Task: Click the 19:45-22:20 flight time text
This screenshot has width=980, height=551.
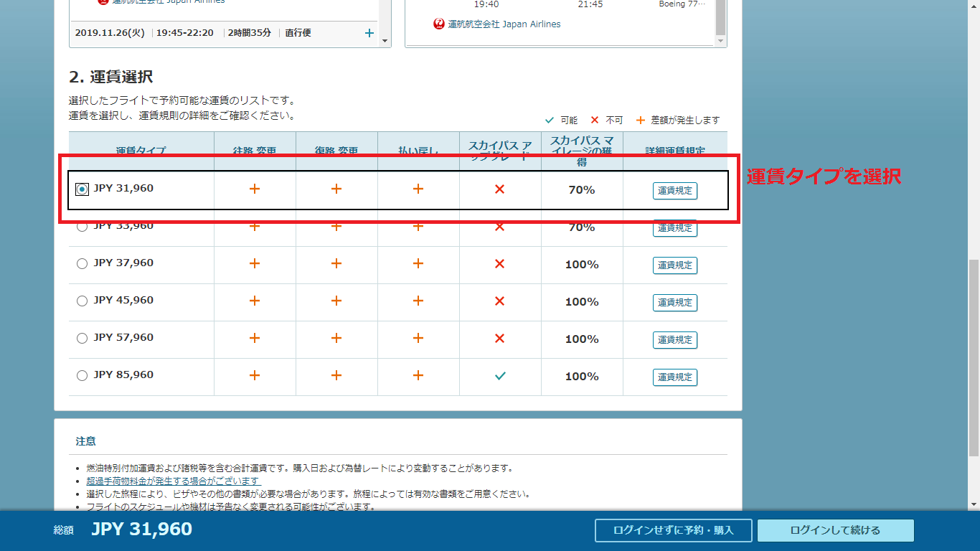Action: tap(184, 33)
